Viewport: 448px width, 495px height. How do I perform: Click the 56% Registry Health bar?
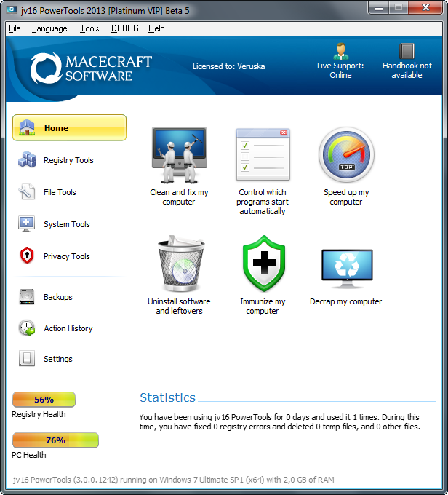tap(44, 400)
